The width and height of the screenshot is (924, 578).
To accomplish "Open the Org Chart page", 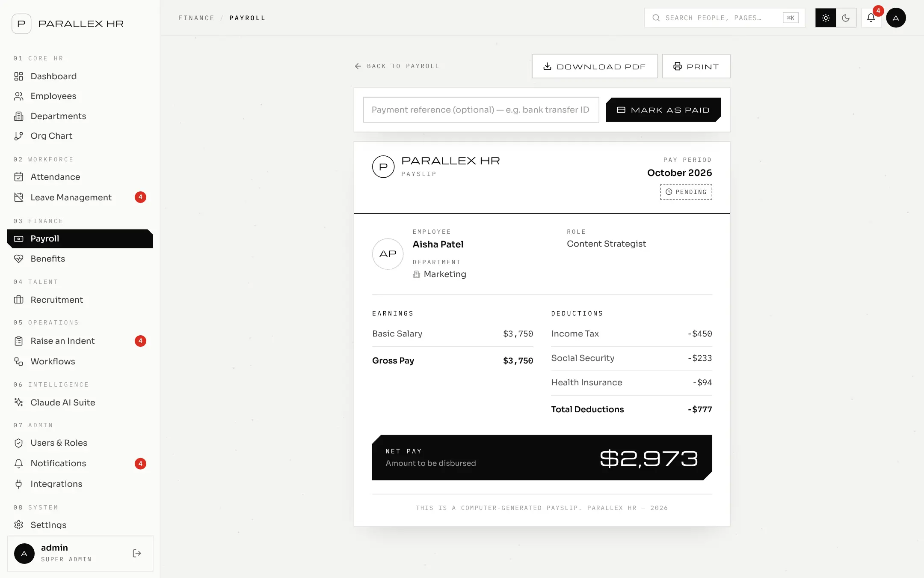I will pos(80,136).
